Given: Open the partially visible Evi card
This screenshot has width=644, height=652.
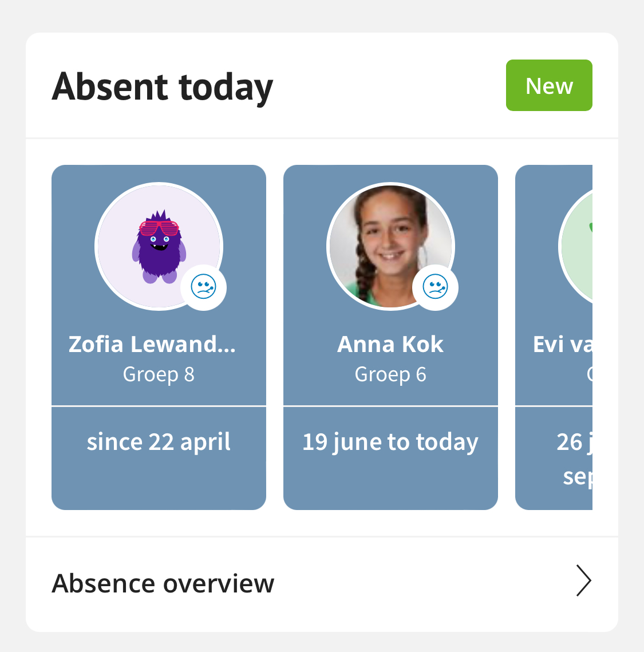Looking at the screenshot, I should (554, 337).
